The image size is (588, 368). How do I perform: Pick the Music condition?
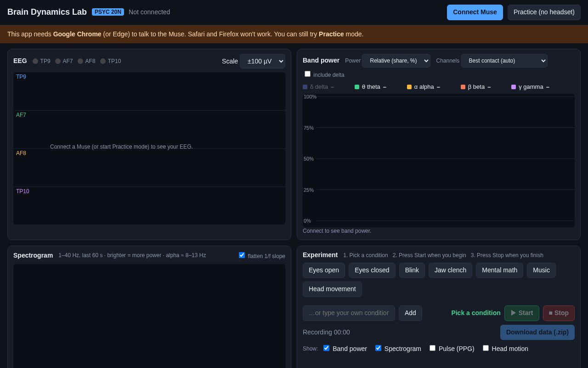point(541,270)
